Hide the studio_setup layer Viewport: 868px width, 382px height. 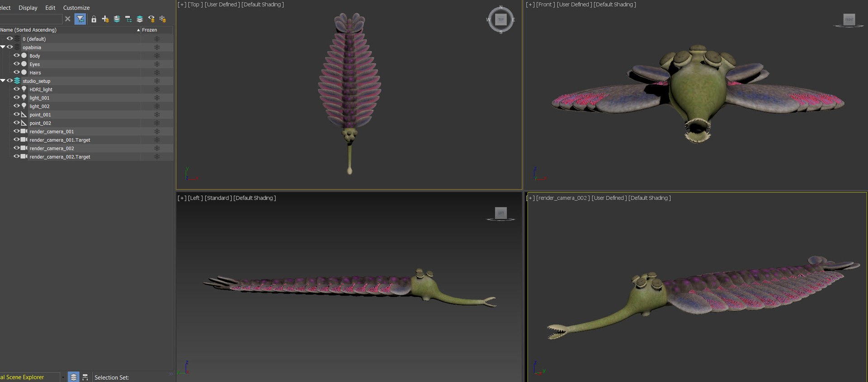point(9,81)
